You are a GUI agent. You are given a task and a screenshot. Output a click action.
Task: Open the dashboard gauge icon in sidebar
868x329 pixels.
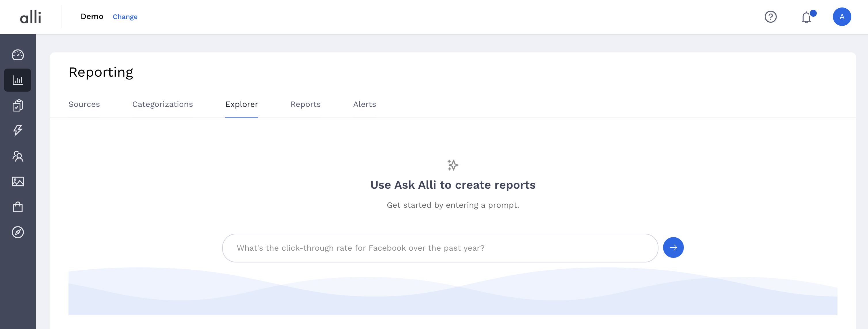pyautogui.click(x=18, y=55)
